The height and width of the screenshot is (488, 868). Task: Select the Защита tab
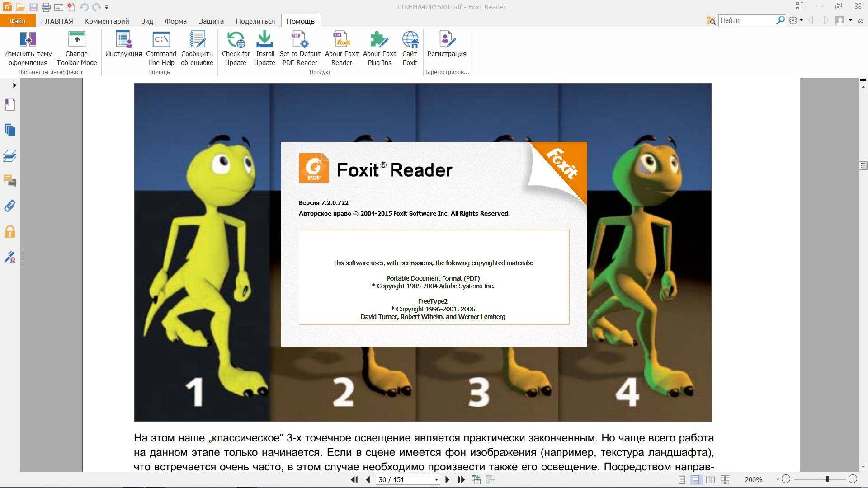point(211,21)
